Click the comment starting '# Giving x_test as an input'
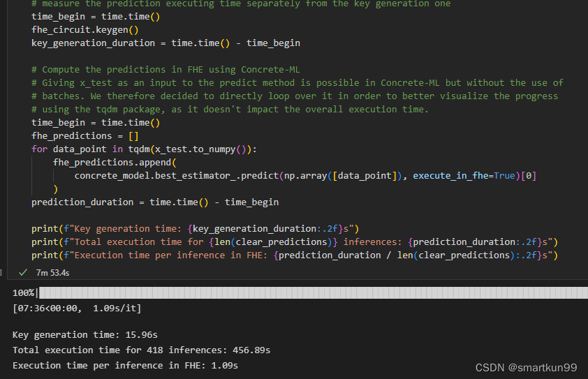This screenshot has height=379, width=588. pos(297,83)
